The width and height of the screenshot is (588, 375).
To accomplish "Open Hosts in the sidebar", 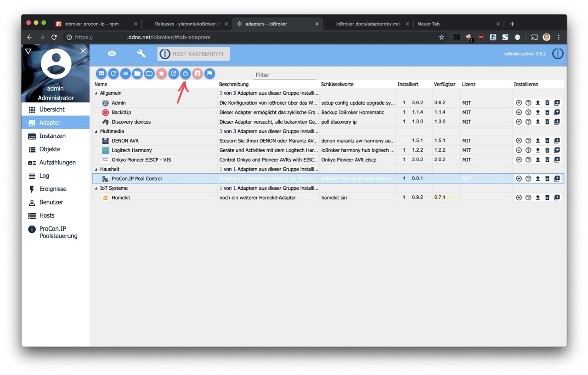I will click(56, 216).
